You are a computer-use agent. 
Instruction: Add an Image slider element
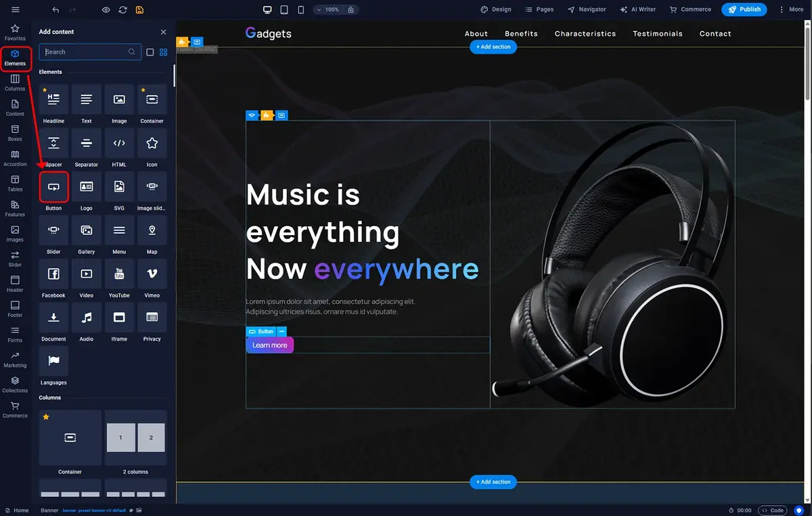(x=152, y=187)
